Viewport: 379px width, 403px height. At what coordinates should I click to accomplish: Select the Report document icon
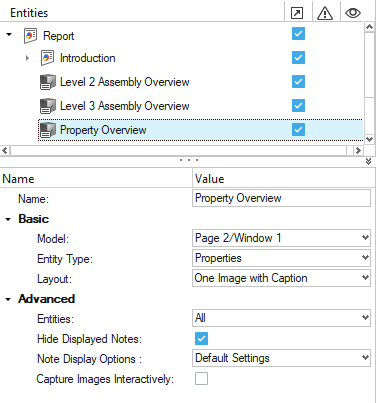[30, 35]
